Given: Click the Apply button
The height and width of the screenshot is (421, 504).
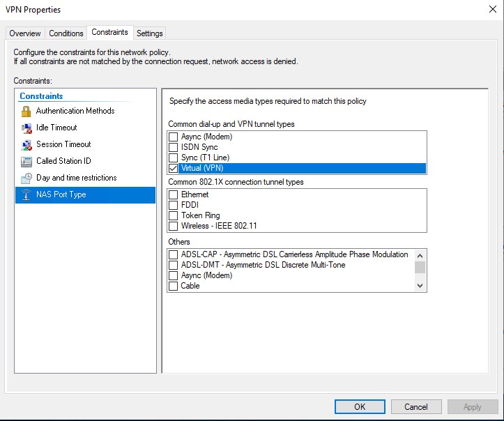Looking at the screenshot, I should tap(472, 407).
